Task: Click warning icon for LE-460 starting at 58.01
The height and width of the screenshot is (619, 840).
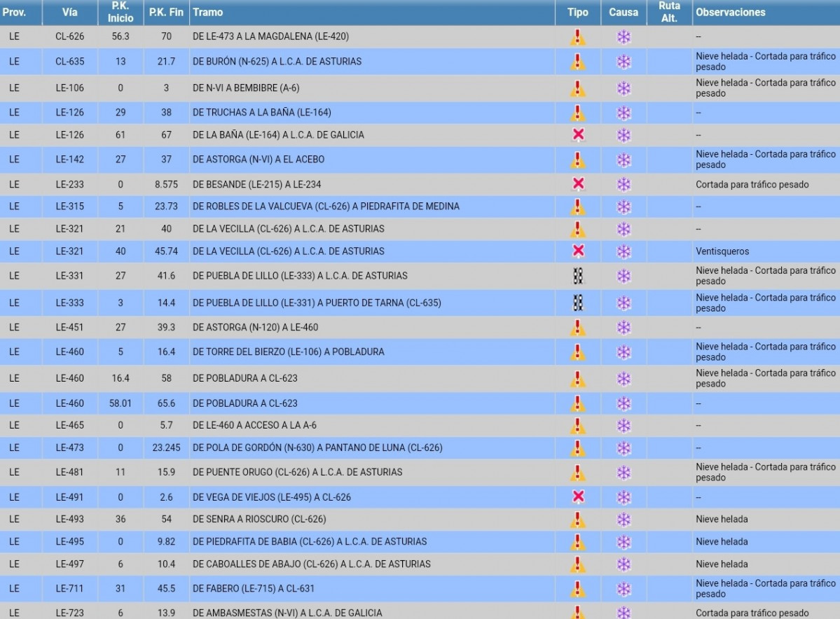Action: (x=577, y=404)
